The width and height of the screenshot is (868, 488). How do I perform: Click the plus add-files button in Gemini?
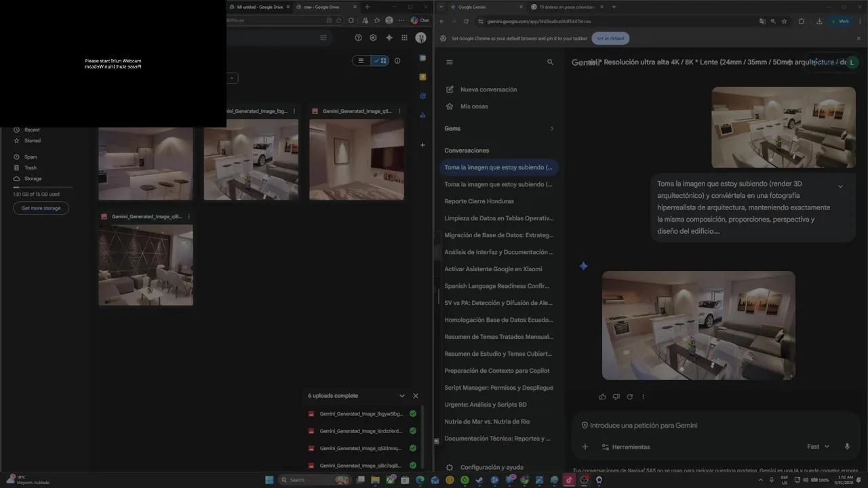point(585,447)
